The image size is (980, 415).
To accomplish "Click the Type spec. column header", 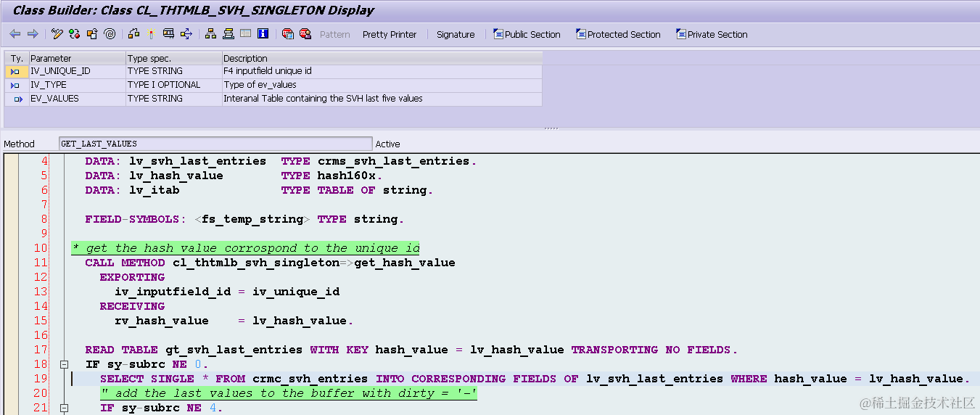I will point(174,58).
